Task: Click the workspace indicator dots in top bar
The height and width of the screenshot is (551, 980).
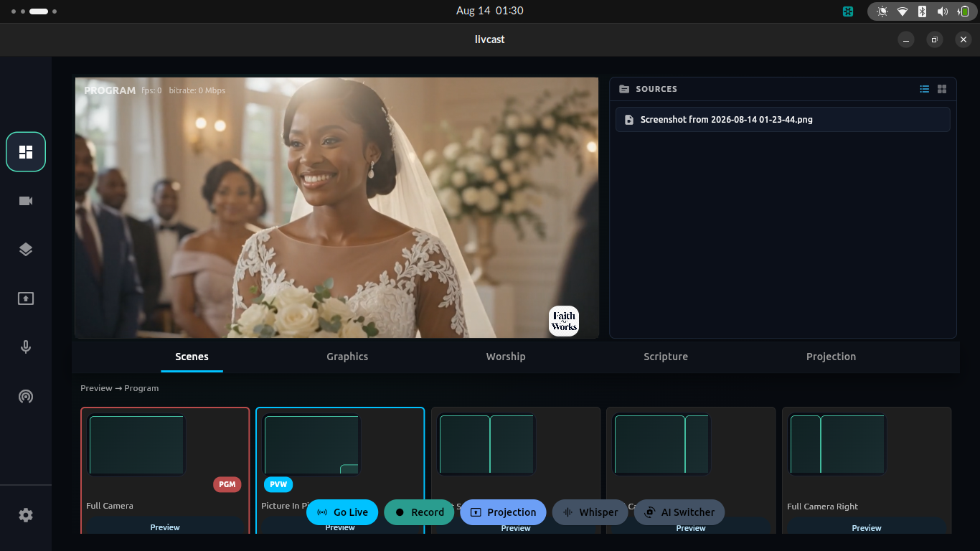Action: click(x=34, y=11)
